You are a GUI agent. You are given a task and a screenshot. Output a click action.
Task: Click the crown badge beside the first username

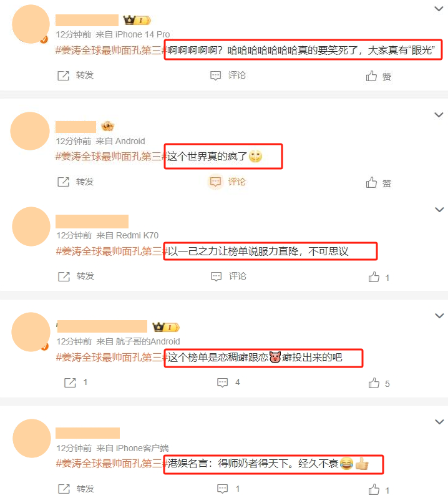coord(137,21)
